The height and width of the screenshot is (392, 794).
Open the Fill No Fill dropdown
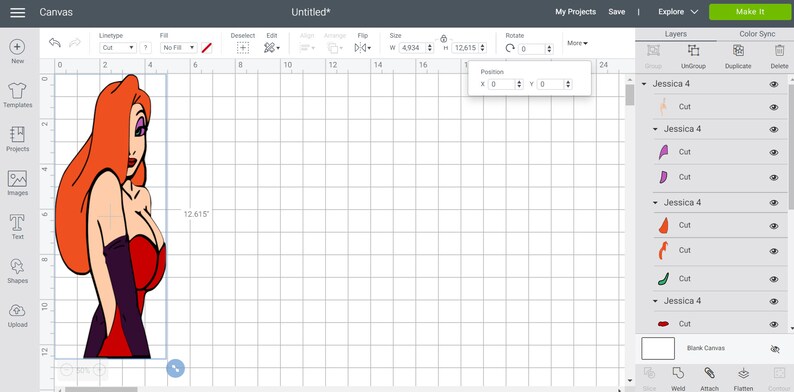(x=179, y=48)
